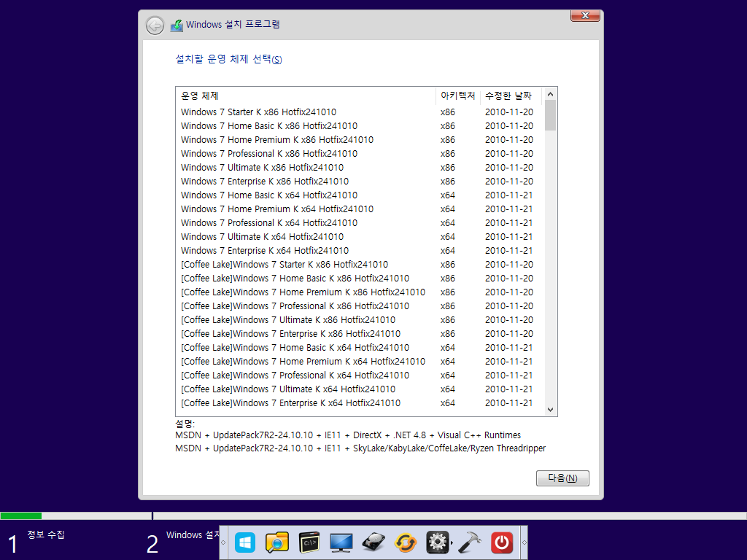
Task: Click 2010-11-21 date of Windows 7 Ultimate K x64
Action: tap(508, 236)
